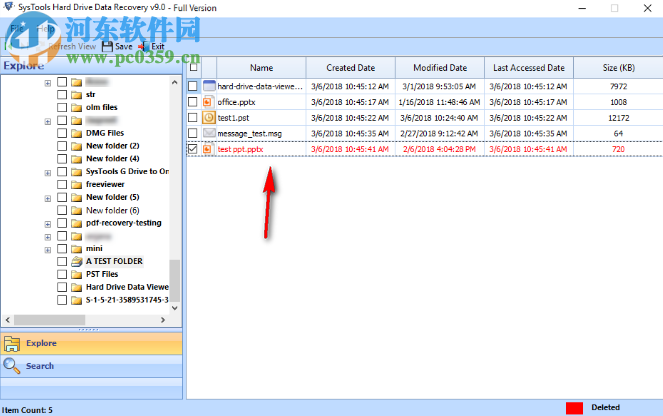Select the test ppt.pptx file name
663x416 pixels.
click(x=240, y=149)
